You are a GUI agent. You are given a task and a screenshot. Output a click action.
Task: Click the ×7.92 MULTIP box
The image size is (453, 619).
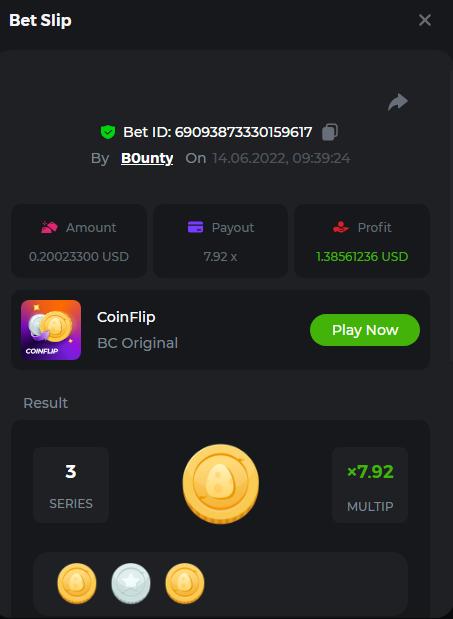[x=370, y=485]
